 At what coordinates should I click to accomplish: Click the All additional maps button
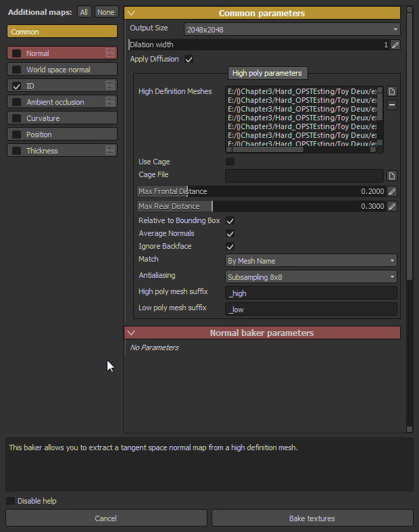pyautogui.click(x=84, y=12)
